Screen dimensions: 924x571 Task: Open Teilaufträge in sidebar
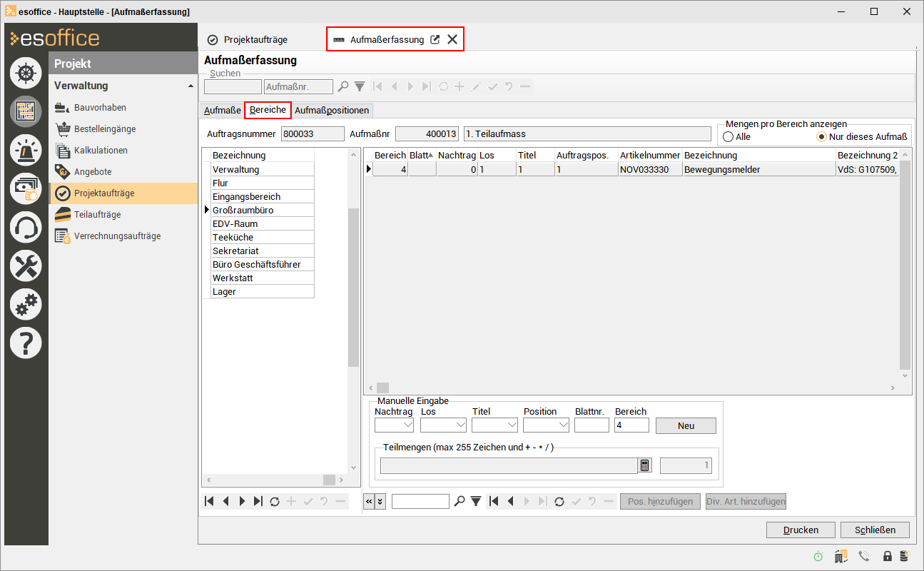(x=97, y=215)
